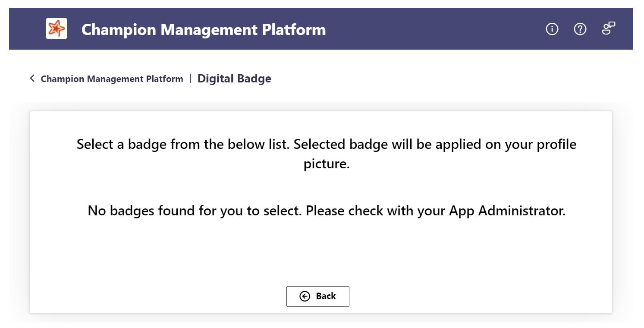This screenshot has width=644, height=328.
Task: Click the badge selection instruction text
Action: click(326, 154)
